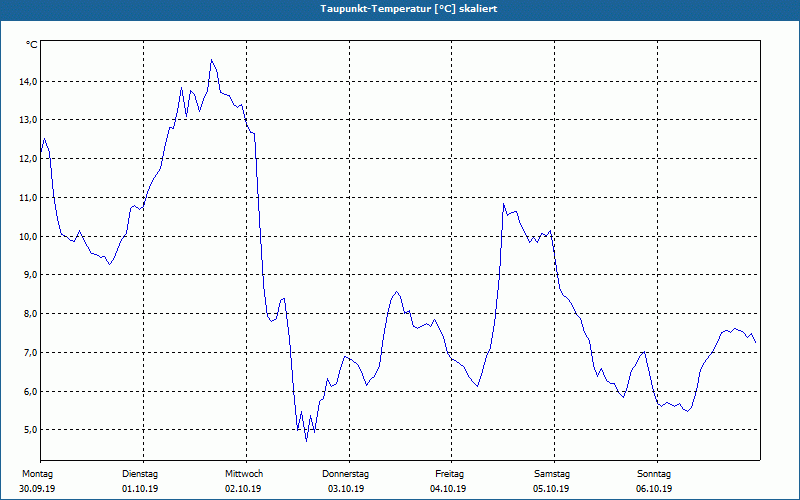
Task: Select the 5,0 y-axis label
Action: point(30,430)
